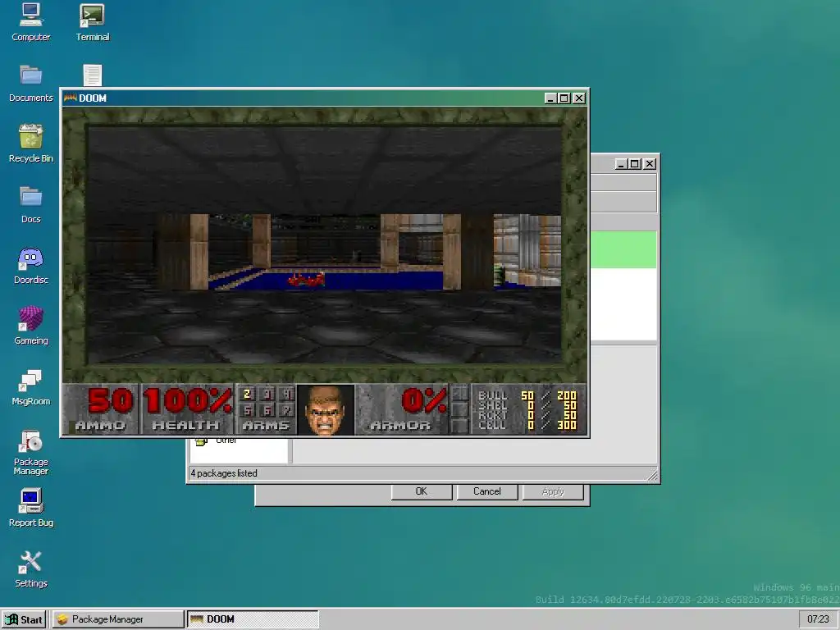Open the Settings desktop icon
Screen dimensions: 840x630
coord(30,569)
